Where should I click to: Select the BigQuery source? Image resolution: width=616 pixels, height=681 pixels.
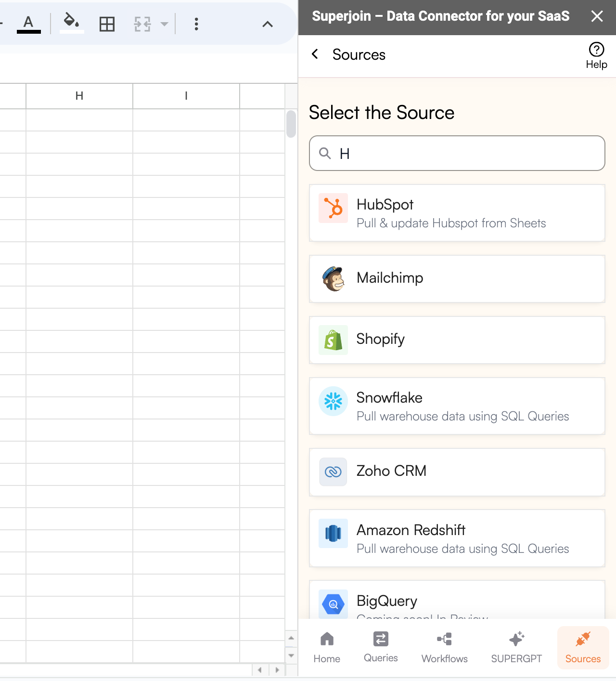point(457,600)
